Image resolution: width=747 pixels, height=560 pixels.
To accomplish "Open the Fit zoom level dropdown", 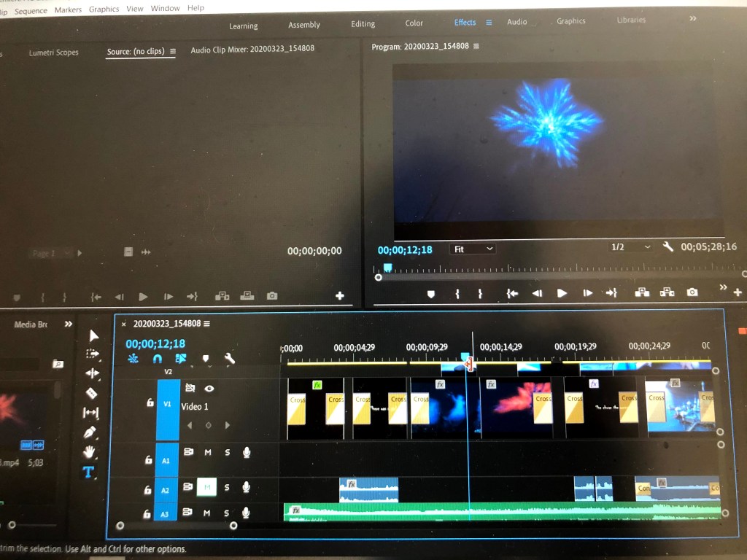I will tap(473, 249).
